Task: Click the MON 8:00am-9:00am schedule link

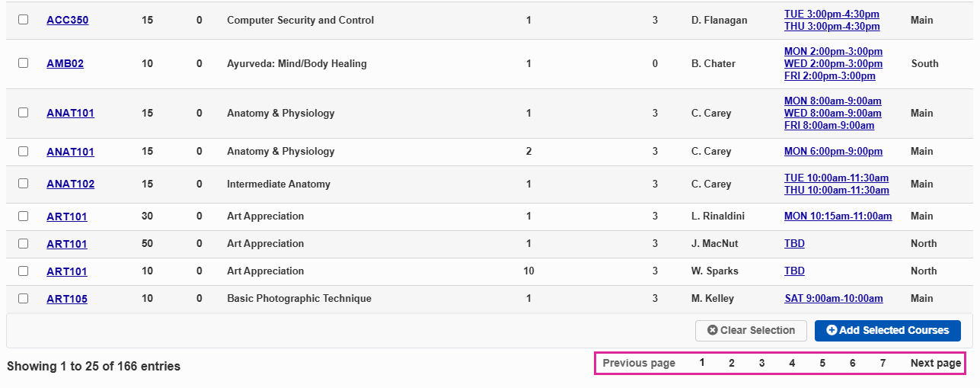Action: pyautogui.click(x=833, y=101)
